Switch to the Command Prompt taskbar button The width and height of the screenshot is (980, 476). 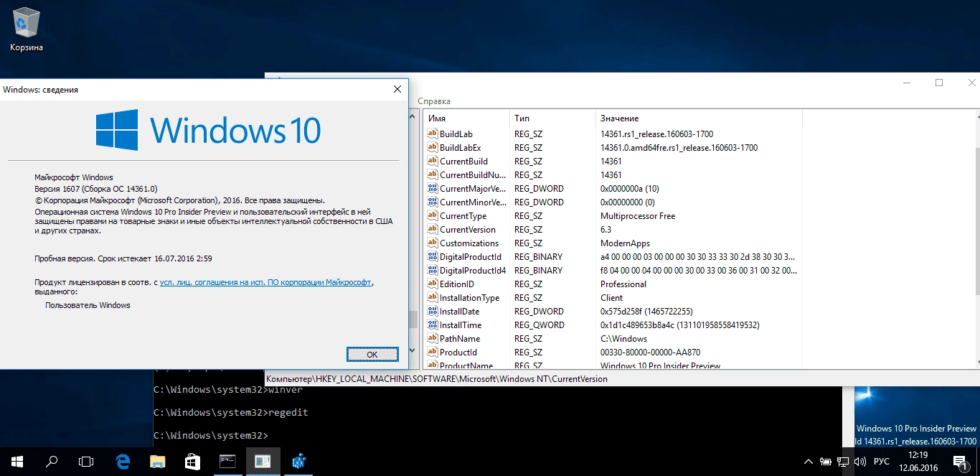click(x=227, y=462)
